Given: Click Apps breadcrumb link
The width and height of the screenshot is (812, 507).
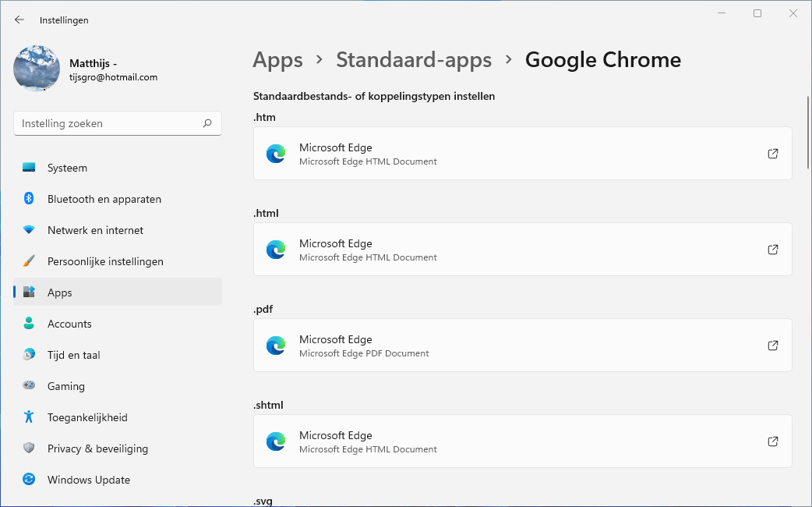Looking at the screenshot, I should pos(277,60).
